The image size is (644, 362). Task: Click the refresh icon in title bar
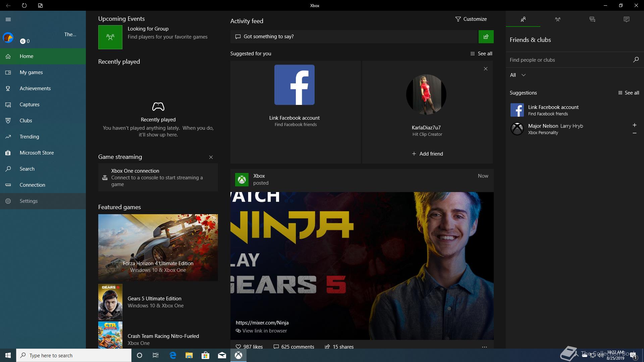pyautogui.click(x=24, y=5)
